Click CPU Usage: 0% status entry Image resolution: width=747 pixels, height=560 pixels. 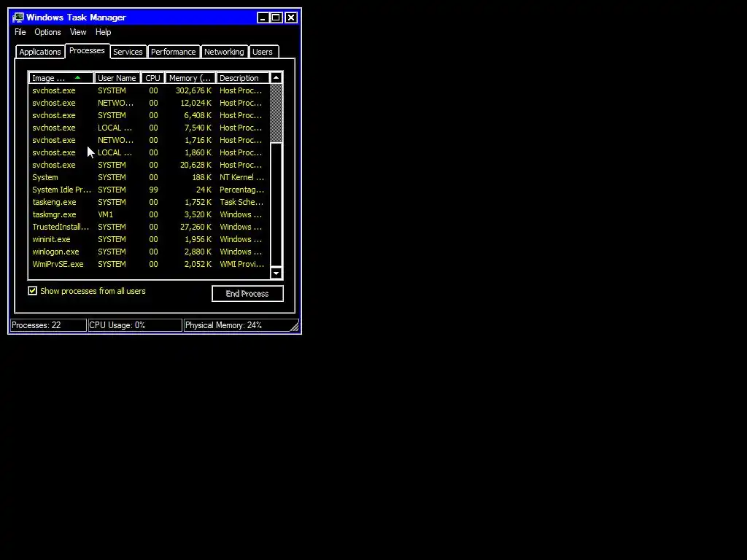(x=135, y=325)
